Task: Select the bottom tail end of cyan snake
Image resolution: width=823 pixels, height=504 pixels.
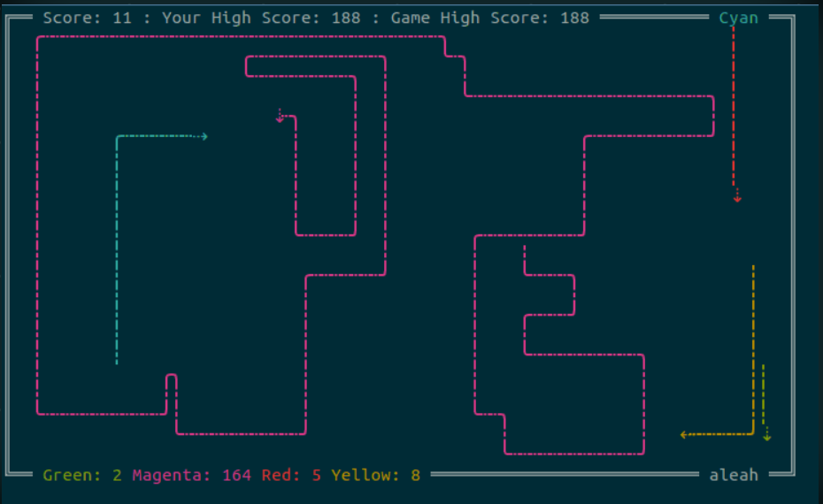Action: tap(117, 362)
